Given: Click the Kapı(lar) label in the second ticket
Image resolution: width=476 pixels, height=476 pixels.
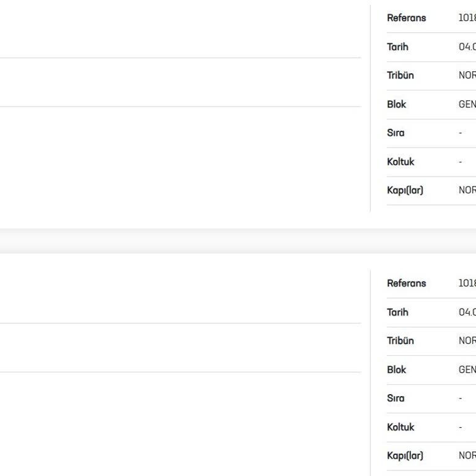Looking at the screenshot, I should pyautogui.click(x=405, y=456).
